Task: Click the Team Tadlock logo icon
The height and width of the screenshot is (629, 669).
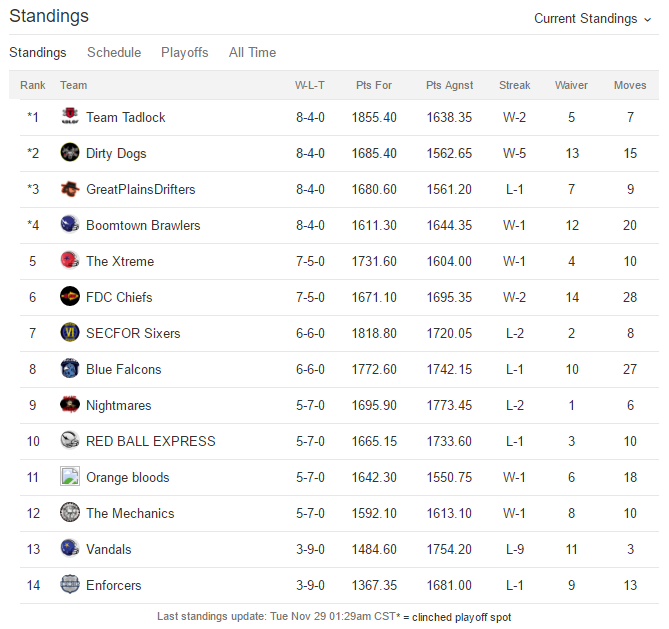Action: [x=70, y=116]
